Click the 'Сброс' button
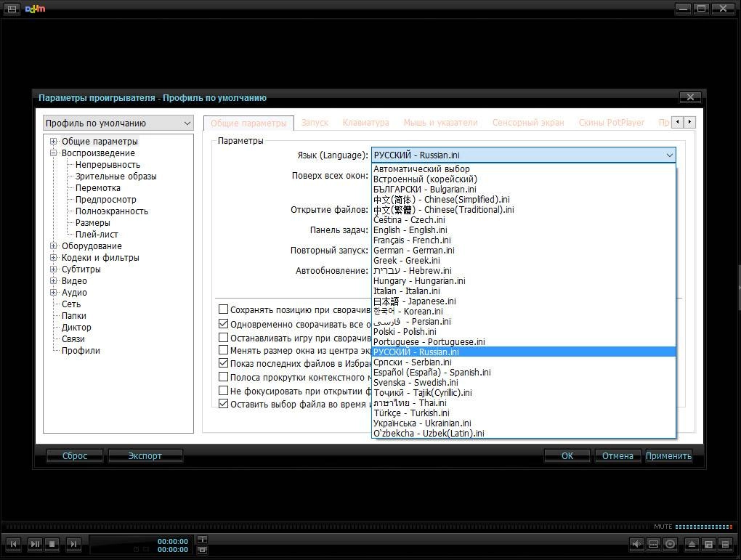 click(x=75, y=455)
